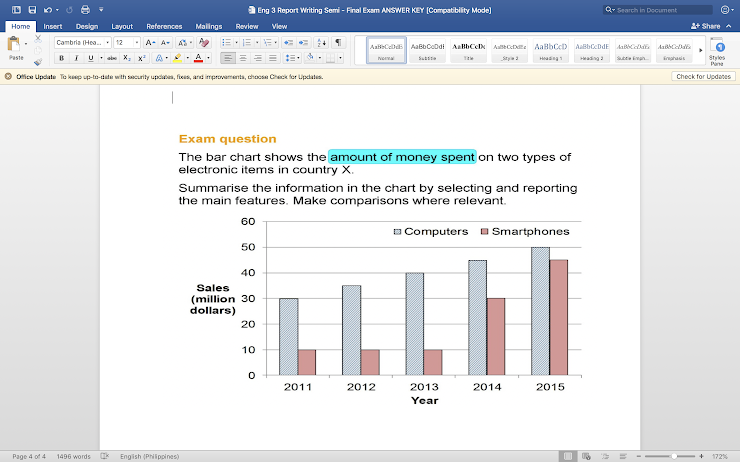Click the Share button

coord(706,26)
